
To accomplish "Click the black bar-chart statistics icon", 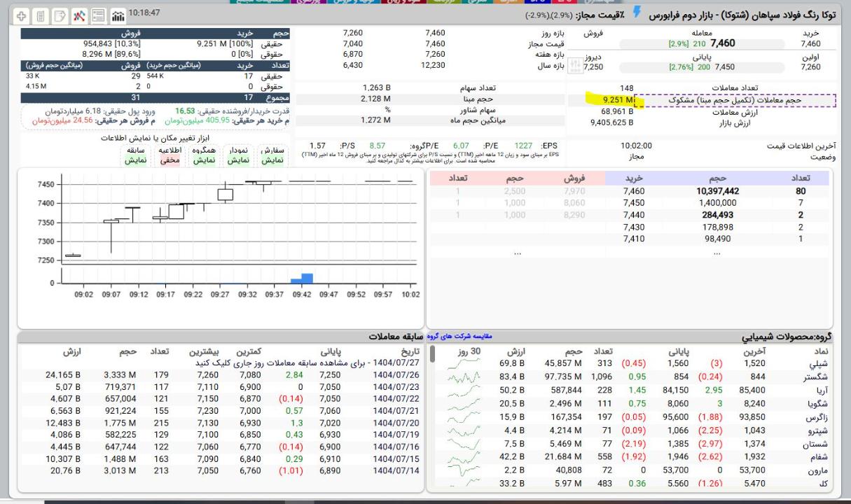I will 118,15.
